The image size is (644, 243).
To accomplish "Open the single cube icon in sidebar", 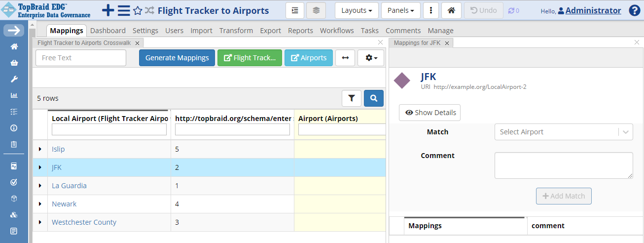I will pos(14,199).
